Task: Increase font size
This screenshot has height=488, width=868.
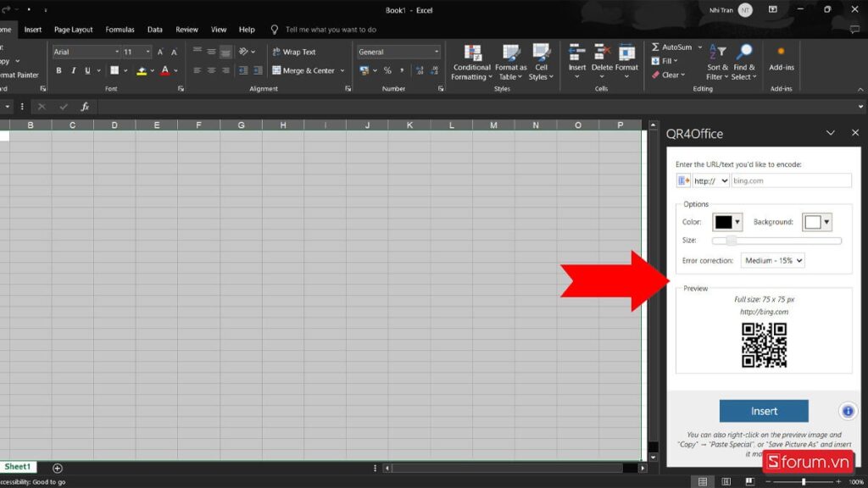Action: [160, 52]
